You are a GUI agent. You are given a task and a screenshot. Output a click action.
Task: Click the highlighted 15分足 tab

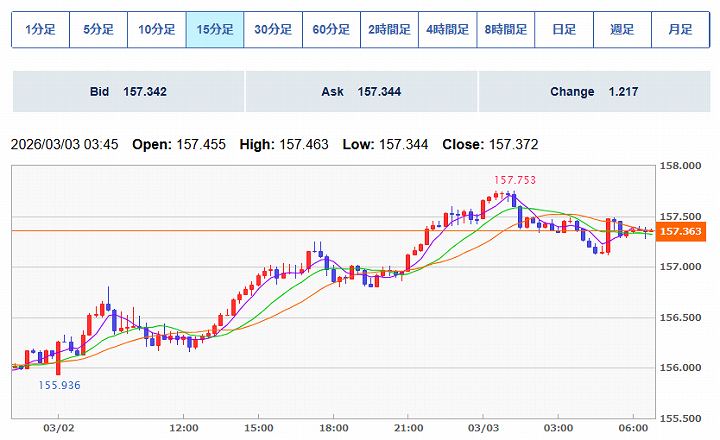[215, 30]
